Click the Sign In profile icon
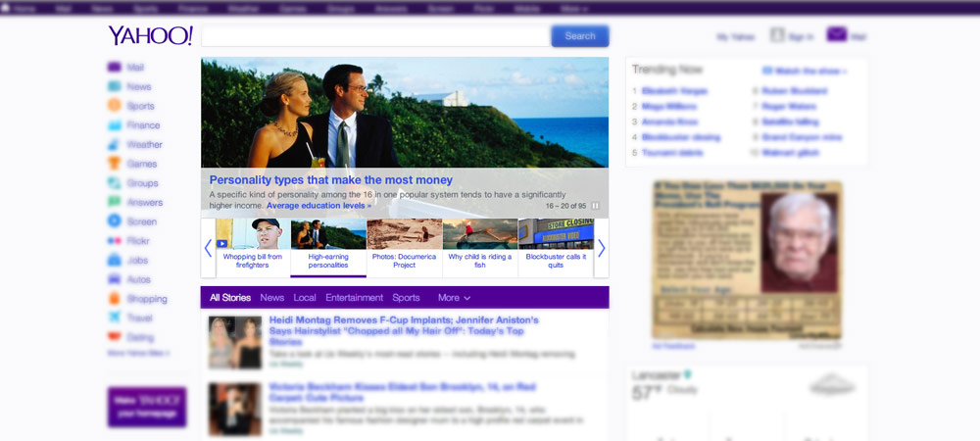The width and height of the screenshot is (980, 441). point(777,35)
